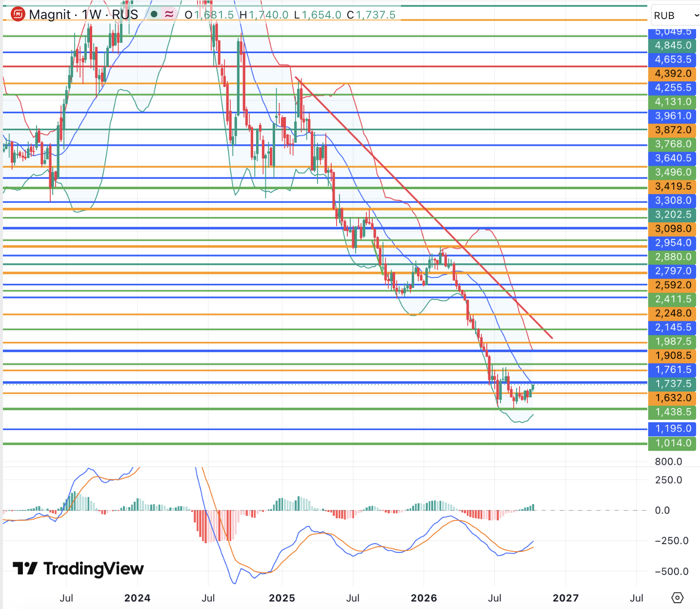The width and height of the screenshot is (700, 609).
Task: Click the 4,255.5 price label
Action: tap(673, 88)
